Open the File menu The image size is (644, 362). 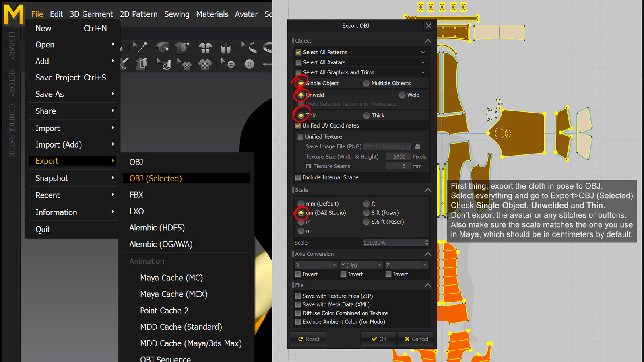click(37, 14)
